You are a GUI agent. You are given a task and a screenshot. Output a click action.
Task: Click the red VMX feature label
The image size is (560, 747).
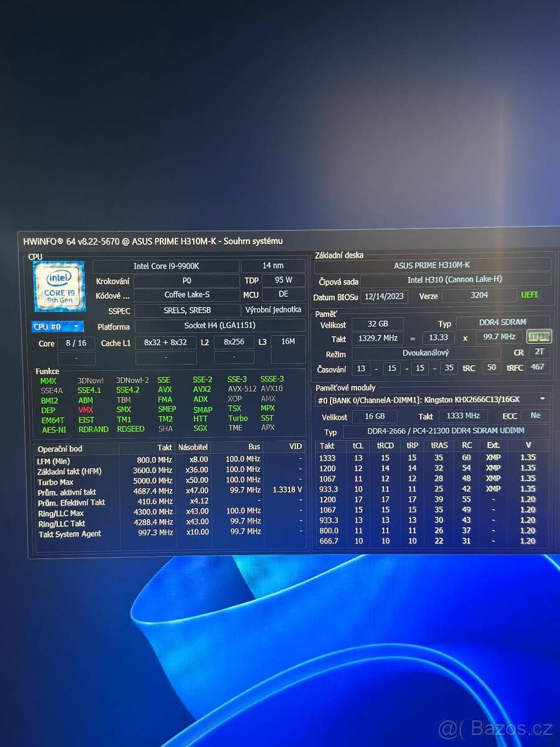(x=85, y=410)
